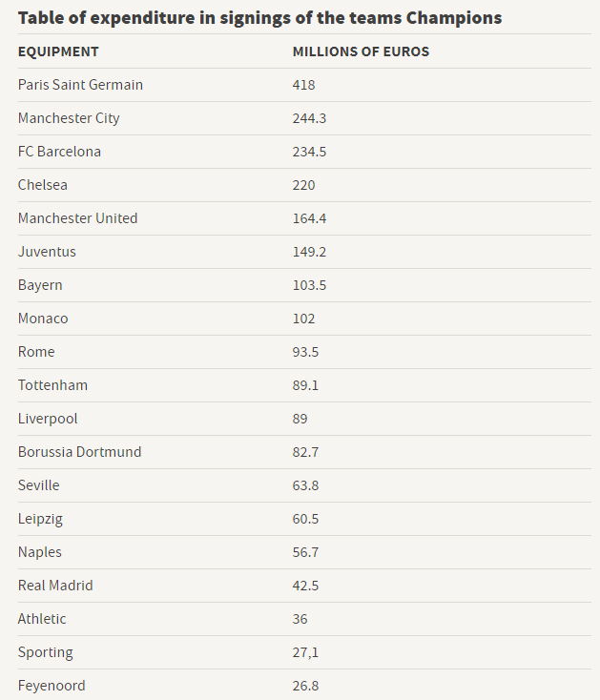Click the Chelsea team name

click(42, 185)
